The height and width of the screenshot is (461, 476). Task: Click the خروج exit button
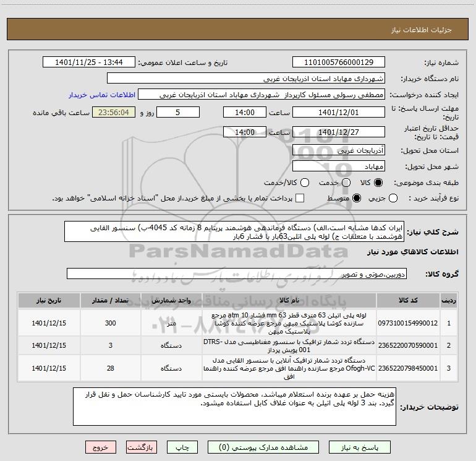tap(101, 447)
